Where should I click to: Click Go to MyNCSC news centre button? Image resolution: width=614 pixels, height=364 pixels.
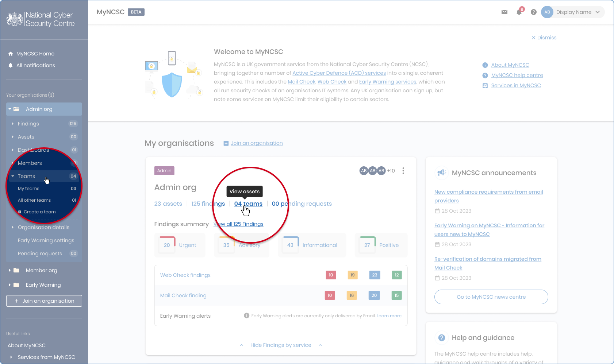coord(491,297)
